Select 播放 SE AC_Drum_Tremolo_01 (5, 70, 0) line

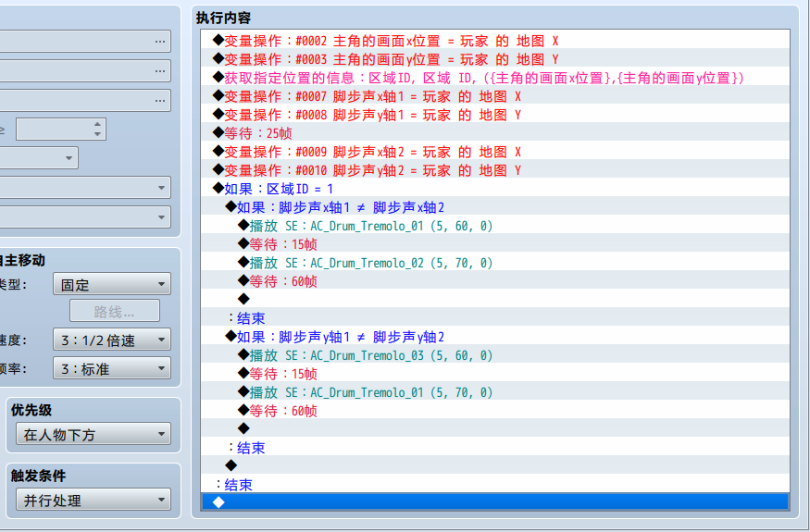(x=495, y=392)
